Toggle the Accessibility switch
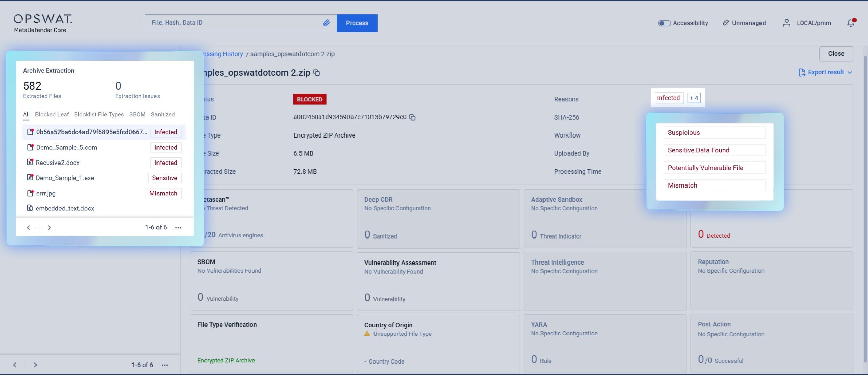This screenshot has height=375, width=868. 664,23
